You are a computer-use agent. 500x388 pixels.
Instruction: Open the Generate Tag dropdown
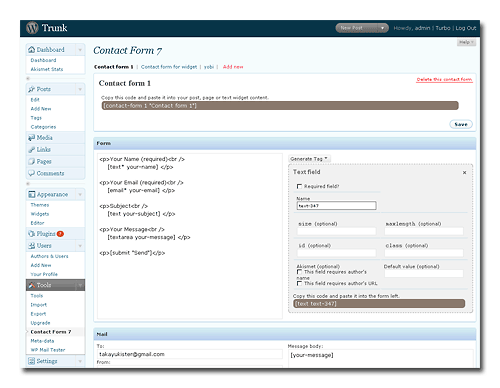tap(309, 159)
